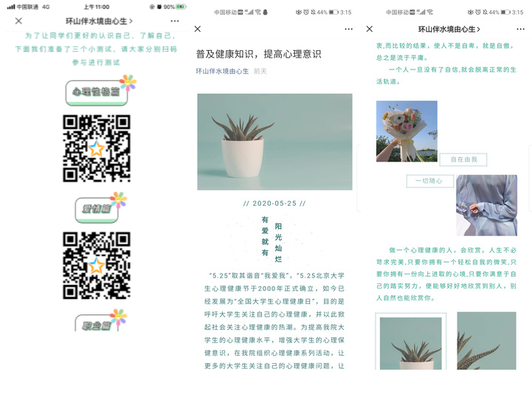Open more options menu in middle screen
This screenshot has height=397, width=532.
pos(348,29)
